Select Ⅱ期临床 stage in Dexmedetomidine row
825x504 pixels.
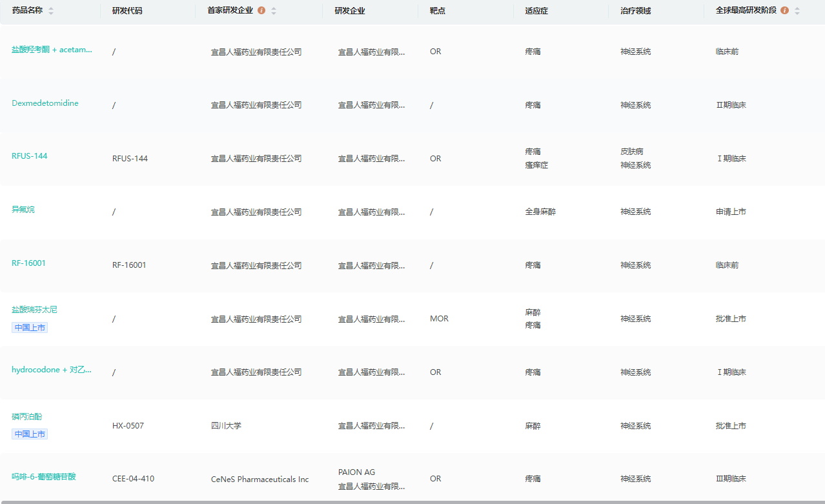[x=731, y=105]
